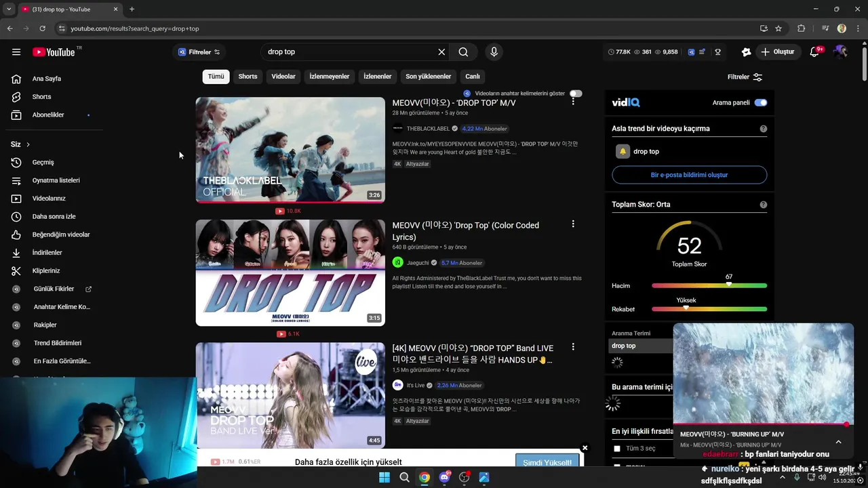Select the Shorts filter chip
868x488 pixels.
coord(248,77)
